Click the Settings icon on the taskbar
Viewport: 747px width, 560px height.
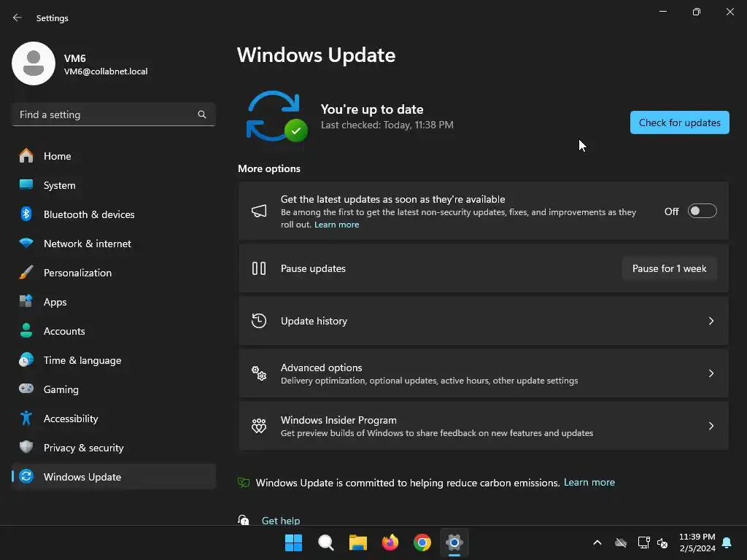(x=454, y=542)
